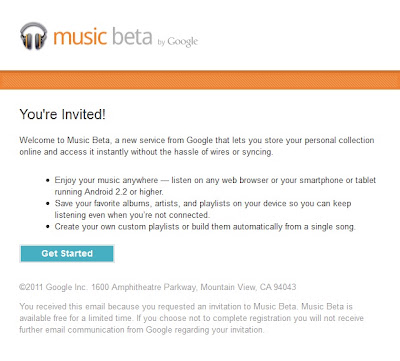The image size is (400, 361).
Task: Click the Get Started button
Action: pyautogui.click(x=67, y=254)
